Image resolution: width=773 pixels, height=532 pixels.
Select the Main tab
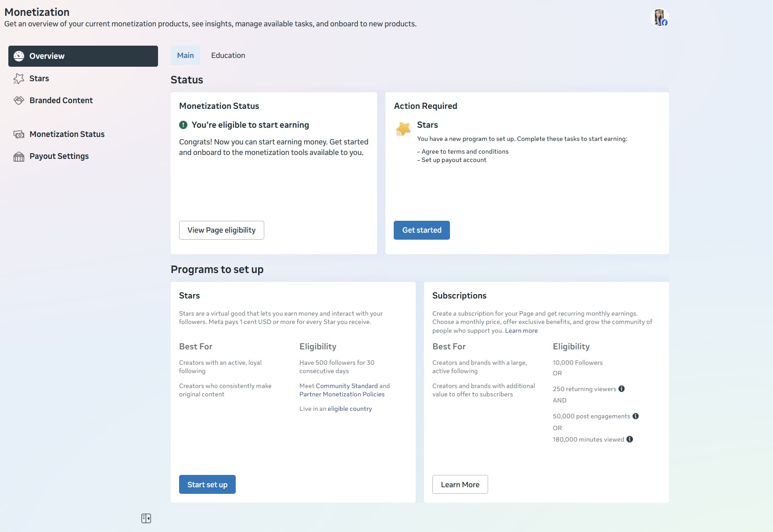click(185, 55)
